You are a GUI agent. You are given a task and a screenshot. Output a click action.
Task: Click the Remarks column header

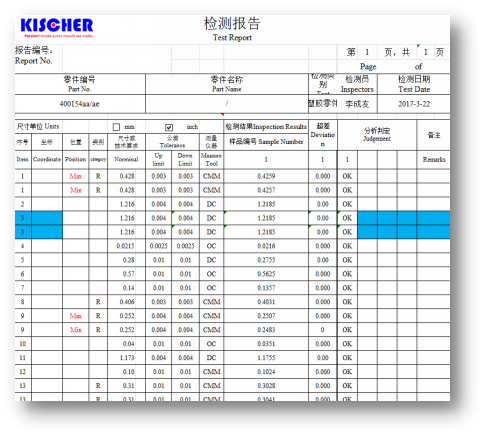(434, 159)
